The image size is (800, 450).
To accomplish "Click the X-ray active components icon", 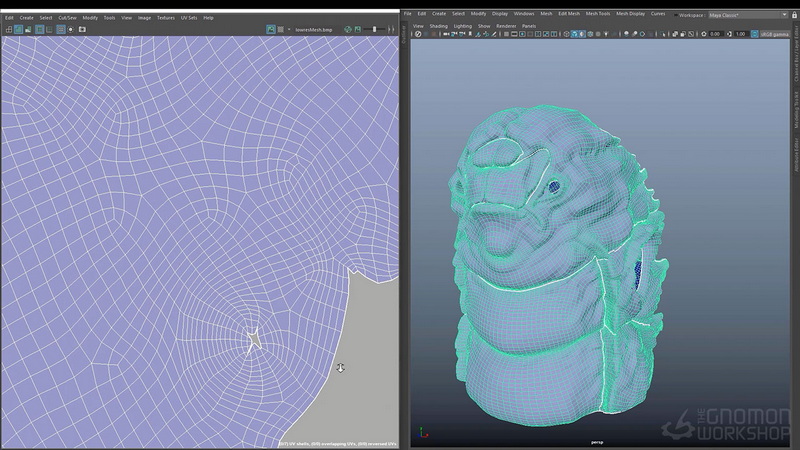I will coord(683,34).
